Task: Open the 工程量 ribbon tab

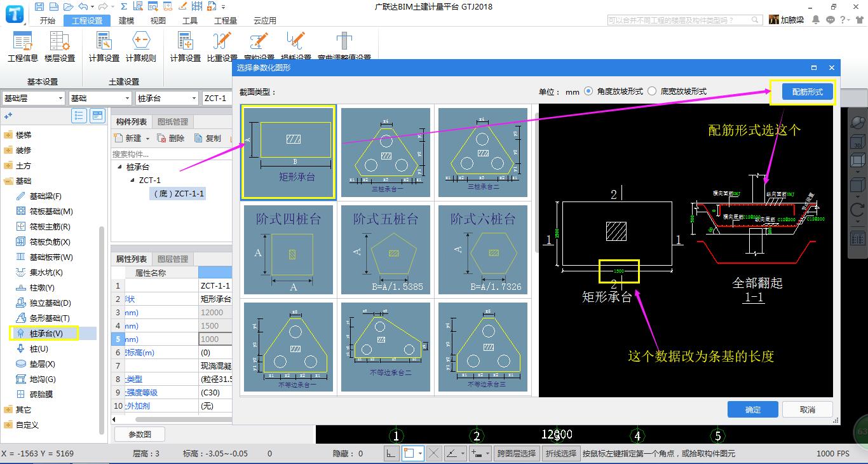Action: click(226, 20)
